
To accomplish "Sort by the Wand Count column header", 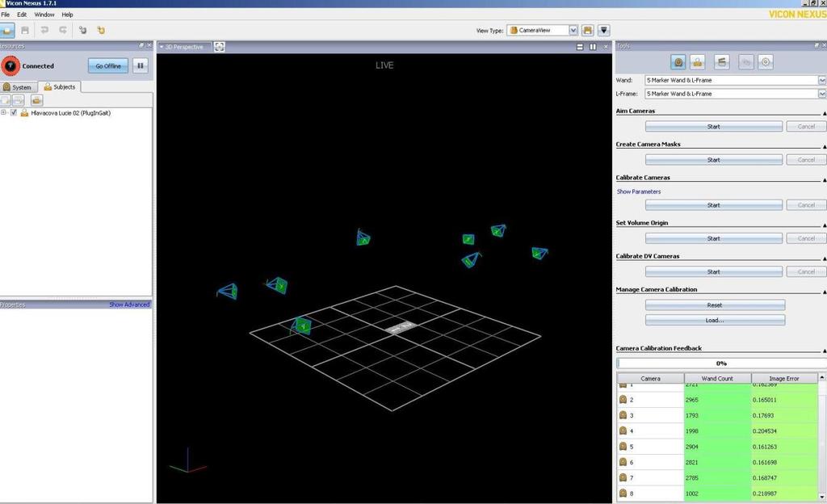I will click(717, 379).
